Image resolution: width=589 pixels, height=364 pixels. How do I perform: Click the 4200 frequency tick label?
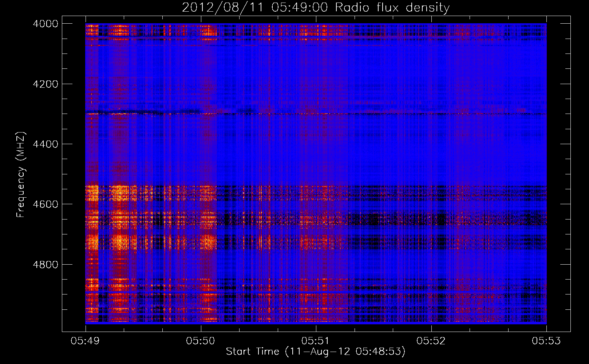(46, 84)
